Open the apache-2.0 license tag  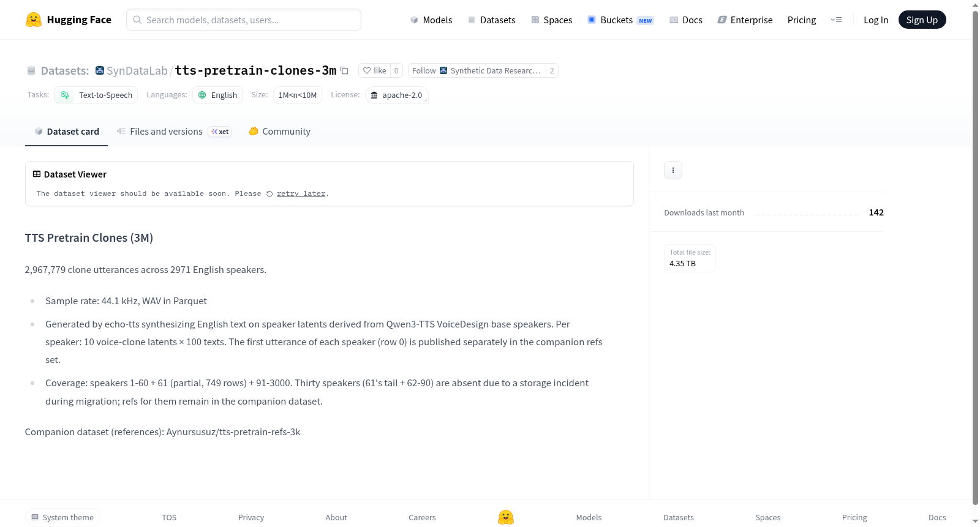[396, 95]
